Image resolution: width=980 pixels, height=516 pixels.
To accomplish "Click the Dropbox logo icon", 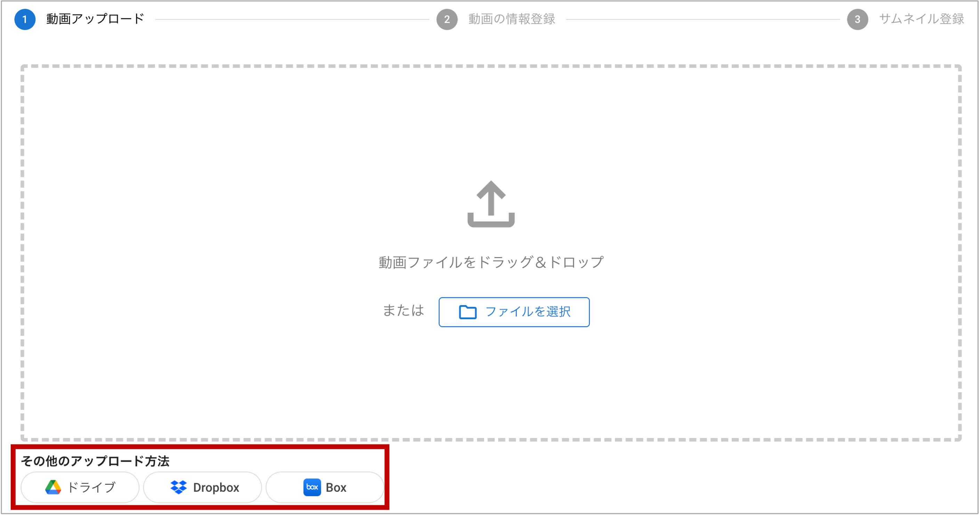I will 178,487.
